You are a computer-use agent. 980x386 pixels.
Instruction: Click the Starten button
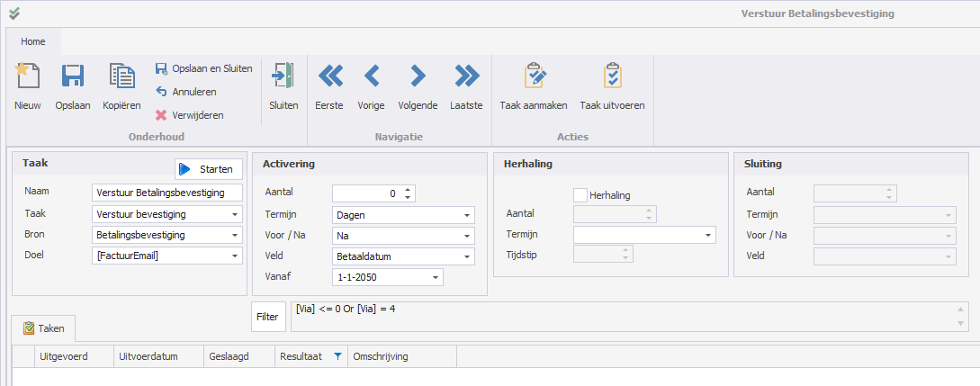208,169
